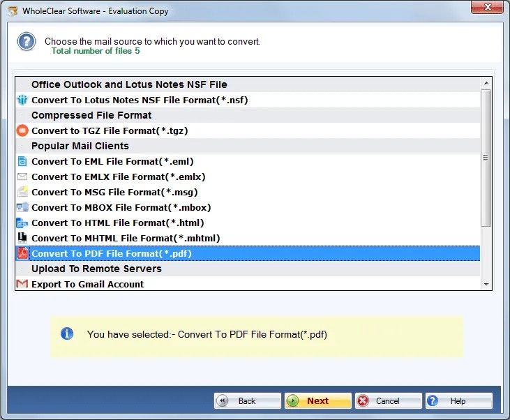Click the Lotus Notes NSF format icon
Image resolution: width=510 pixels, height=420 pixels.
coord(22,100)
